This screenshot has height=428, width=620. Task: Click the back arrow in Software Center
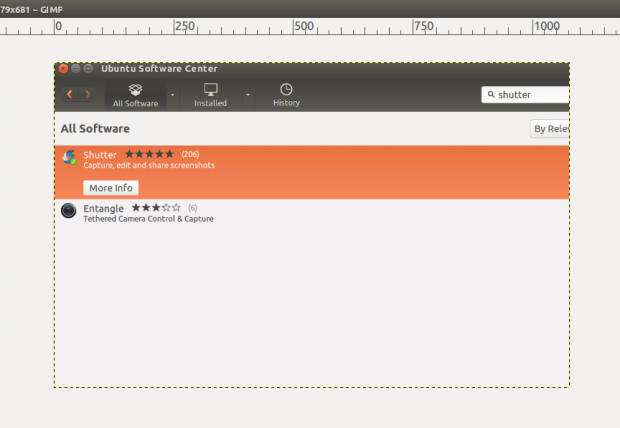pyautogui.click(x=70, y=94)
